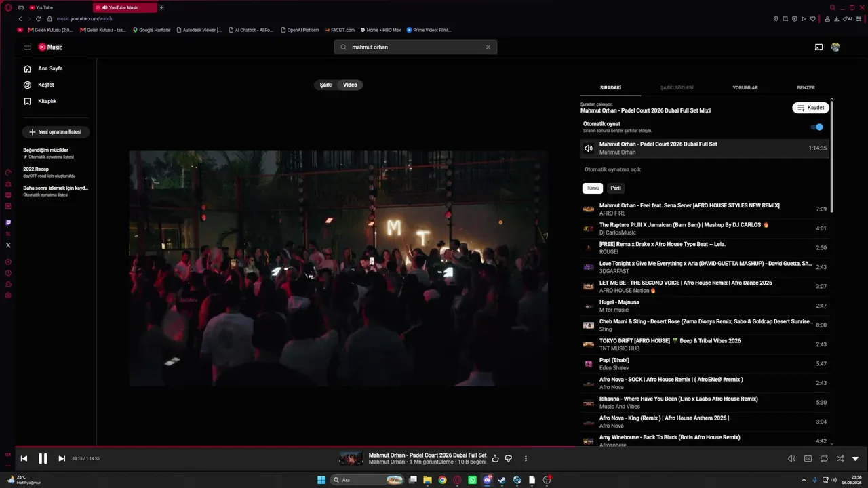Image resolution: width=868 pixels, height=488 pixels.
Task: Play Love Tonight x Give Me Everything mashup
Action: pos(705,267)
